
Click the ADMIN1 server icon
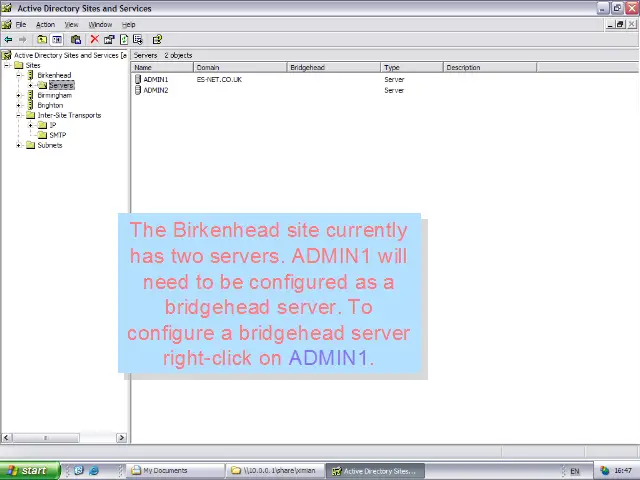[138, 79]
